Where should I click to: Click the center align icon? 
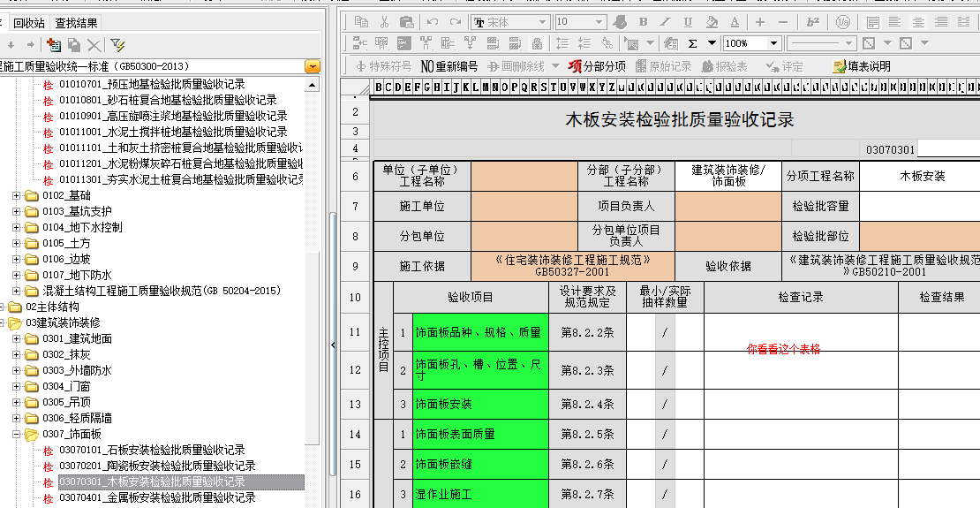tap(919, 22)
